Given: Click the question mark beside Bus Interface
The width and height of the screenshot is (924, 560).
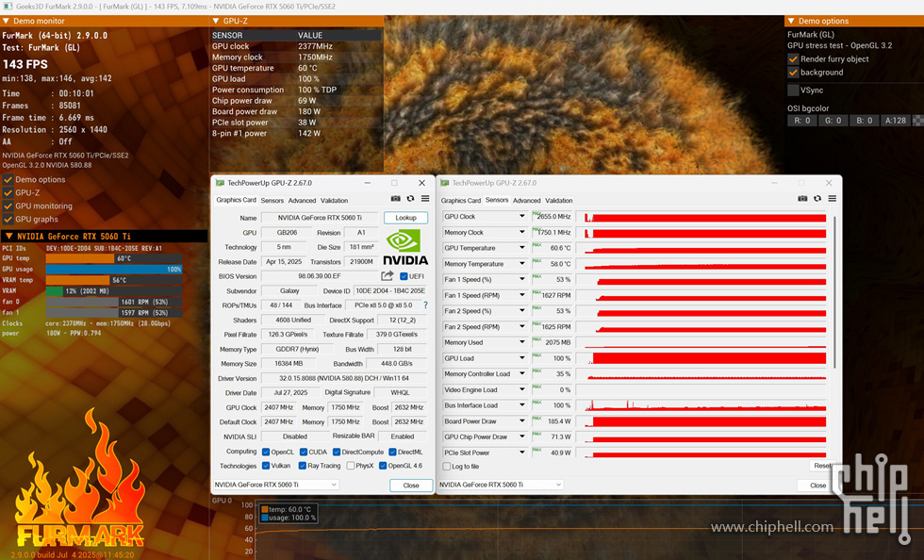Looking at the screenshot, I should coord(425,305).
